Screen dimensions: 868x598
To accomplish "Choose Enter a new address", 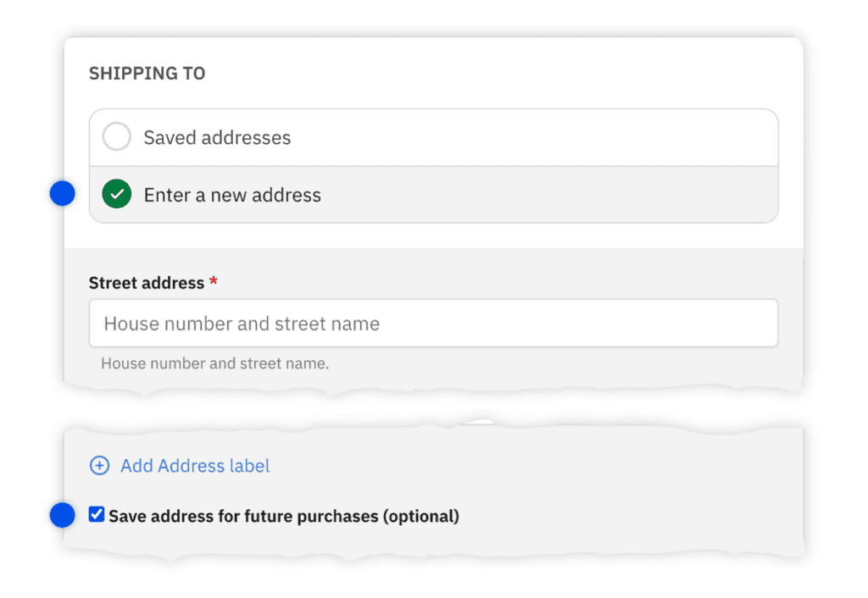I will coord(232,195).
